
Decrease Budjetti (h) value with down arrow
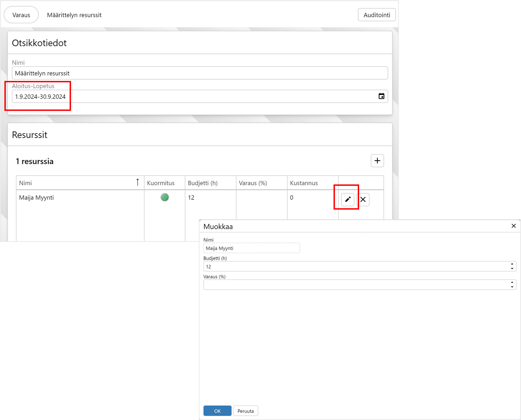tap(512, 269)
